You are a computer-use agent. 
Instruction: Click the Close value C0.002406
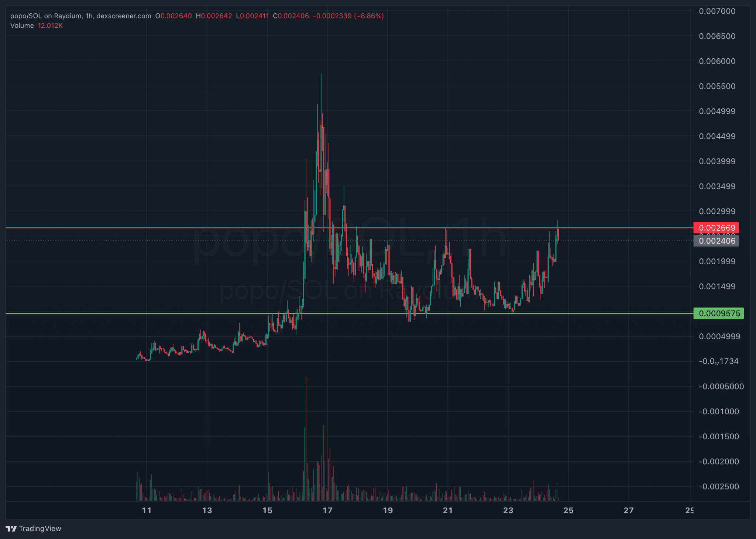click(x=291, y=16)
